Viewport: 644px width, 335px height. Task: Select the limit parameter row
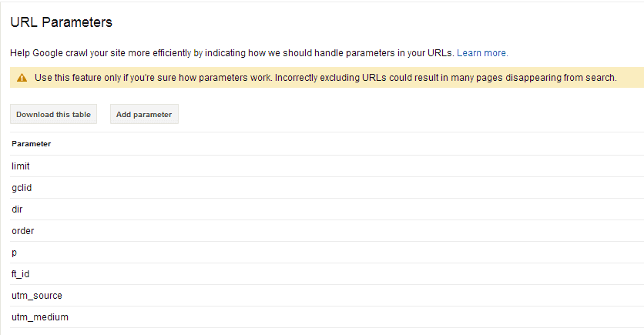(327, 166)
